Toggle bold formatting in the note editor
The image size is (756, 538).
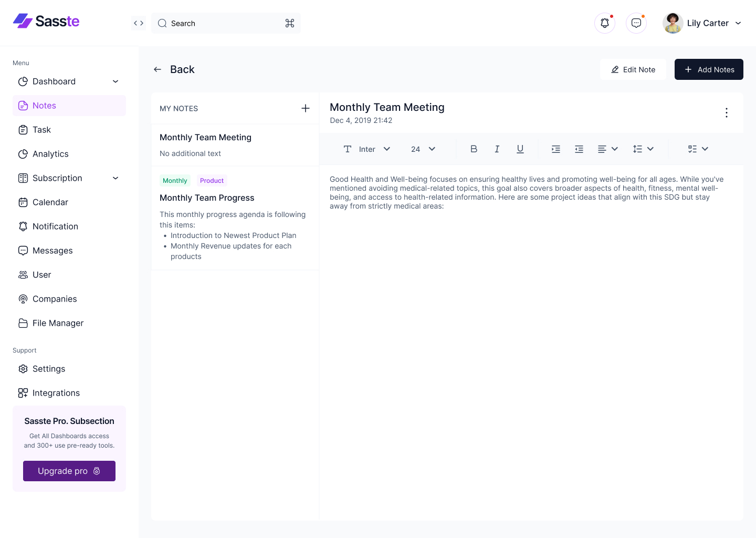(474, 149)
